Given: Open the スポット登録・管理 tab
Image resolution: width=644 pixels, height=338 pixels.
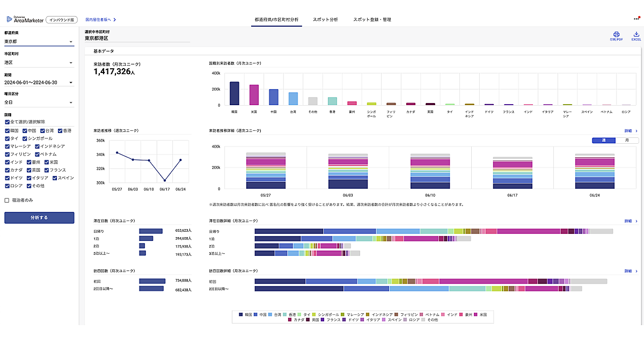Looking at the screenshot, I should 372,19.
